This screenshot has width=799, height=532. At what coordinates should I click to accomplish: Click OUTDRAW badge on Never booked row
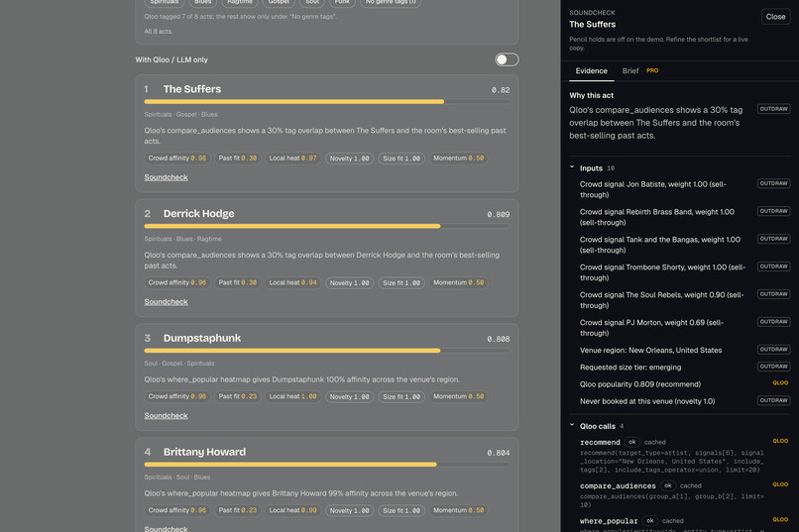(773, 400)
